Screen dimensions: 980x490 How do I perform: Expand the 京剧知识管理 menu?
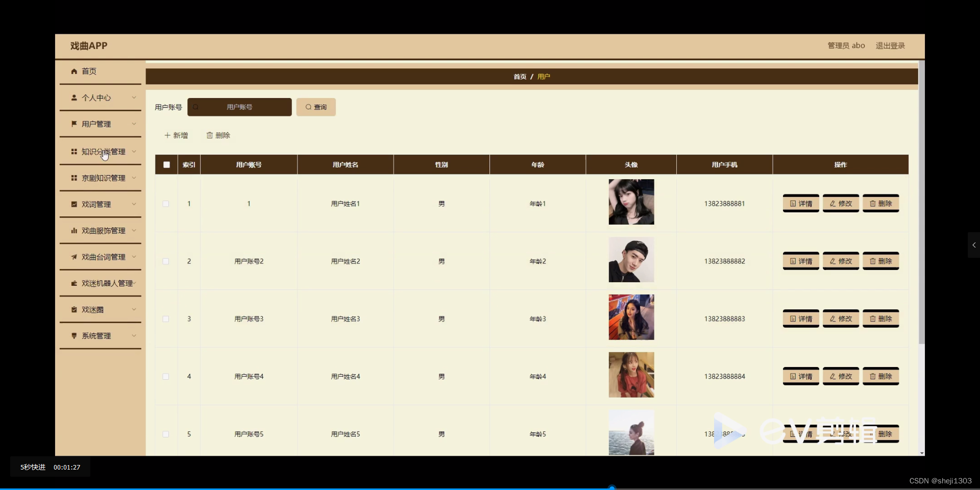(x=100, y=178)
